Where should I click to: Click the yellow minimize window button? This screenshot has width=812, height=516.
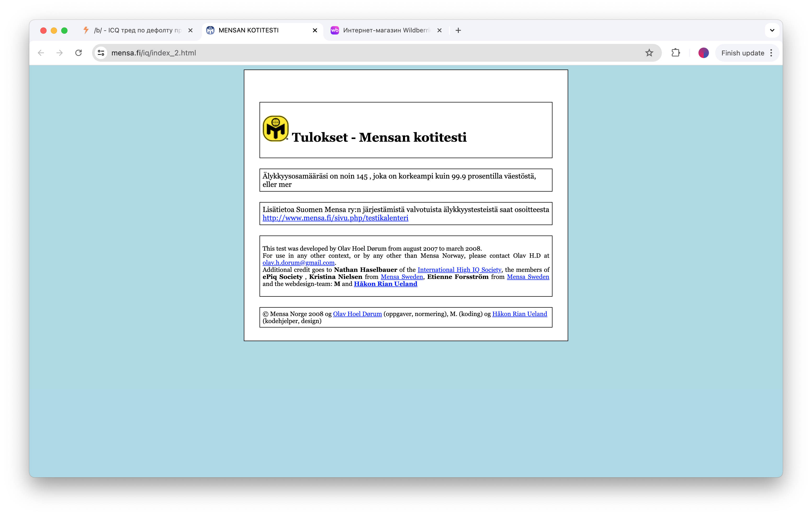click(x=54, y=30)
